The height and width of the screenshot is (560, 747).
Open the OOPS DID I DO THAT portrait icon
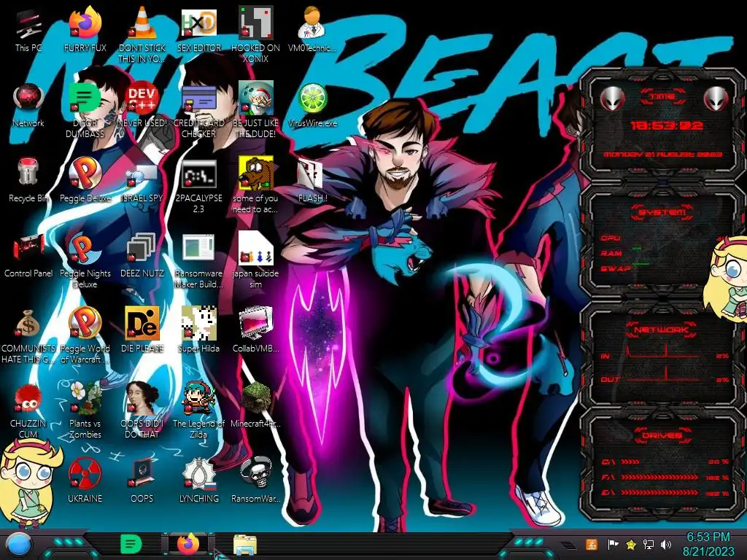pos(142,411)
